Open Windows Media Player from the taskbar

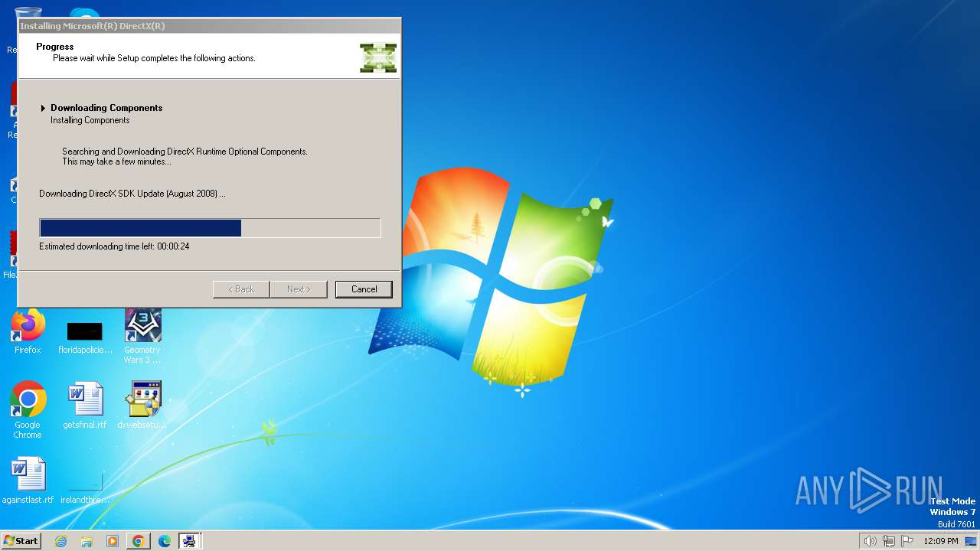click(113, 541)
